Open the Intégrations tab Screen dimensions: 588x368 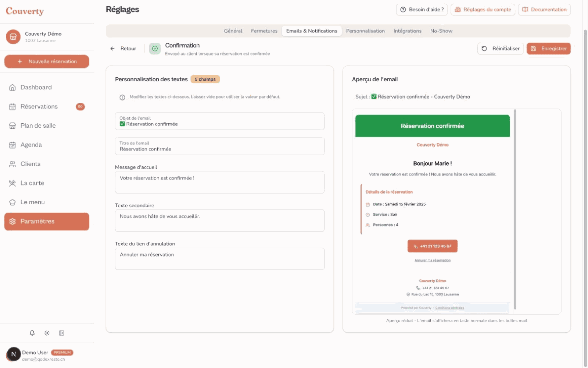[x=407, y=31]
